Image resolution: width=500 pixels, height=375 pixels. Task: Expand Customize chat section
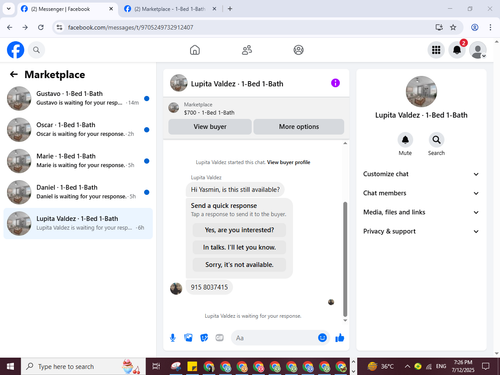pyautogui.click(x=421, y=174)
